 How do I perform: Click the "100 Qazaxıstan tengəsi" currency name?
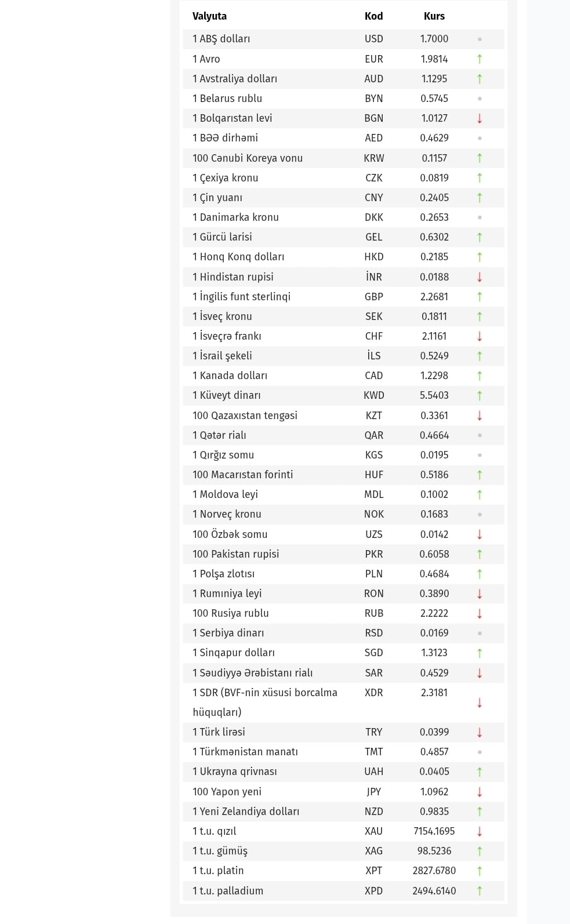(x=245, y=416)
